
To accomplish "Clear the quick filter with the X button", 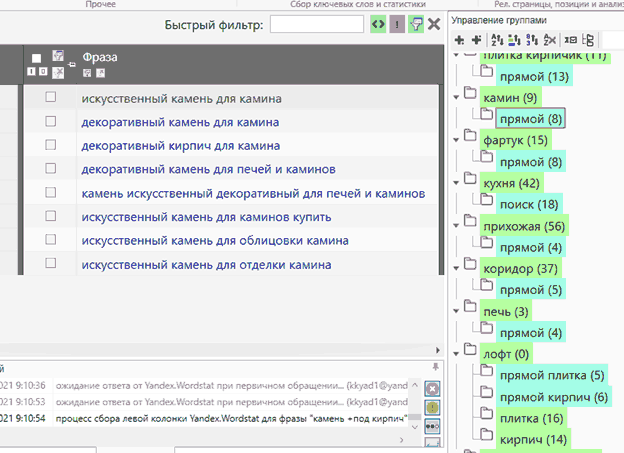I will click(x=434, y=25).
